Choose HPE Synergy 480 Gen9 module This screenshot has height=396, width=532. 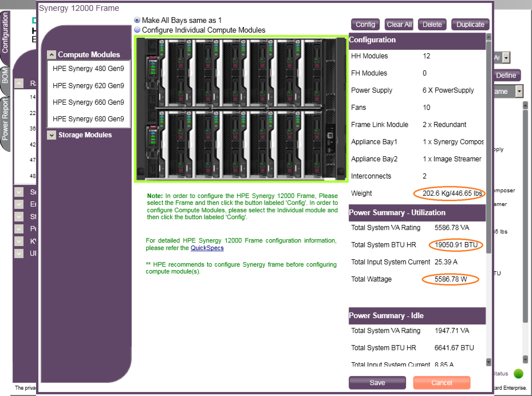tap(88, 68)
